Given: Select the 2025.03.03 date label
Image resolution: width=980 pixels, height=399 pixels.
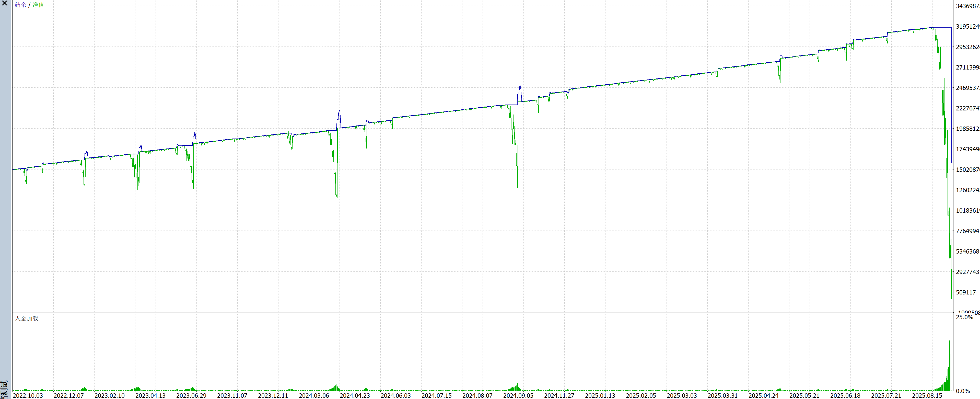Looking at the screenshot, I should click(x=682, y=395).
